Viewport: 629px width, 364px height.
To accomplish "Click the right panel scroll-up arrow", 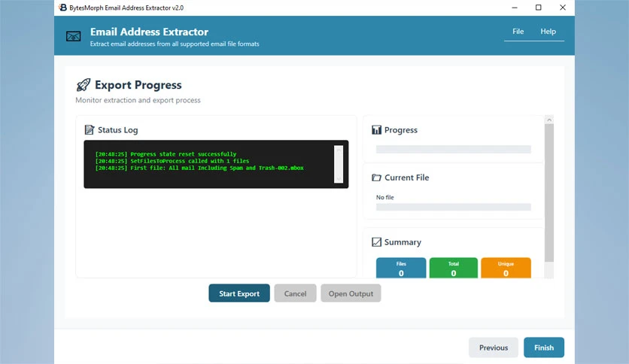I will pos(549,120).
